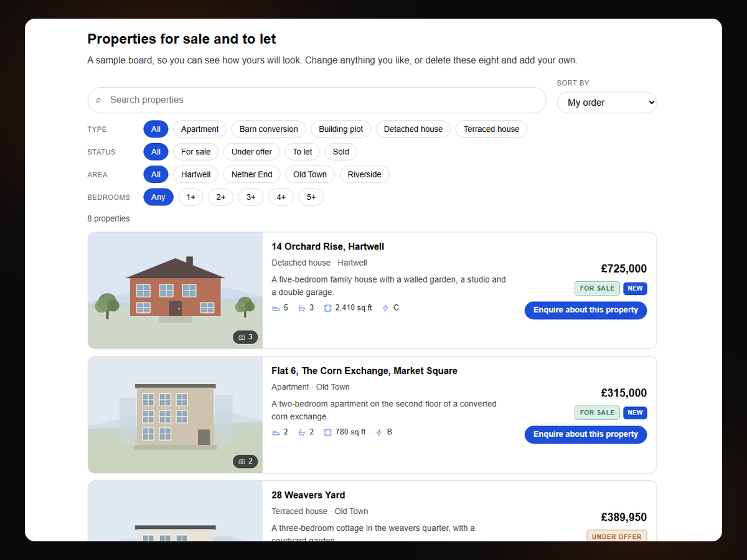Click the bed icon on Flat 6 Corn Exchange
Image resolution: width=747 pixels, height=560 pixels.
pyautogui.click(x=276, y=432)
